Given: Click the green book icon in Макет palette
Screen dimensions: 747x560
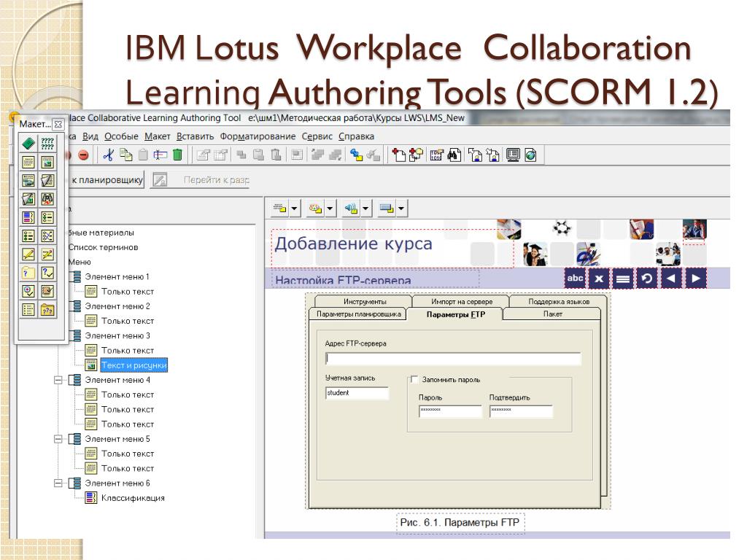Looking at the screenshot, I should [28, 144].
